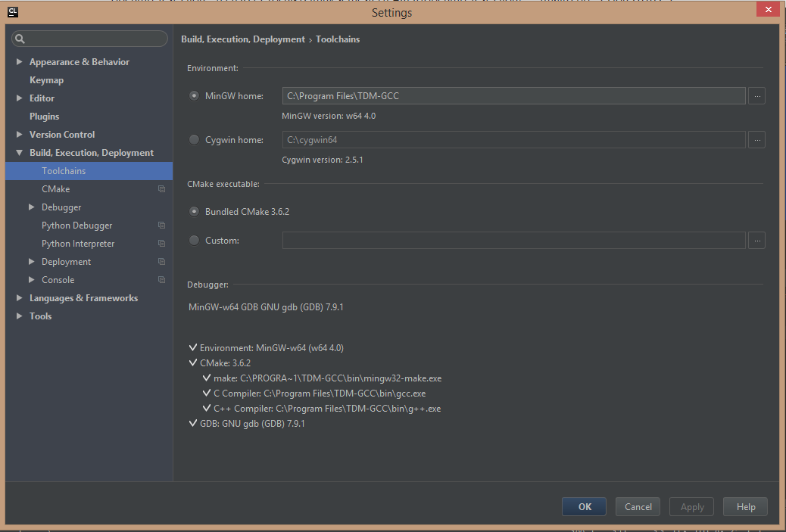Click the copy icon beside Python Interpreter
This screenshot has height=532, width=786.
click(x=161, y=244)
